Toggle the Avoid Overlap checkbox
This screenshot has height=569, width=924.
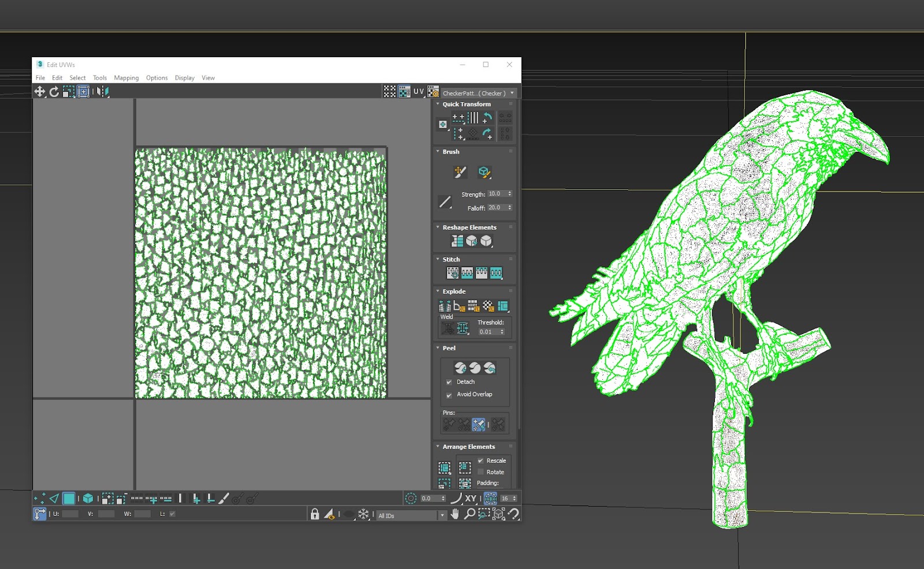[449, 395]
